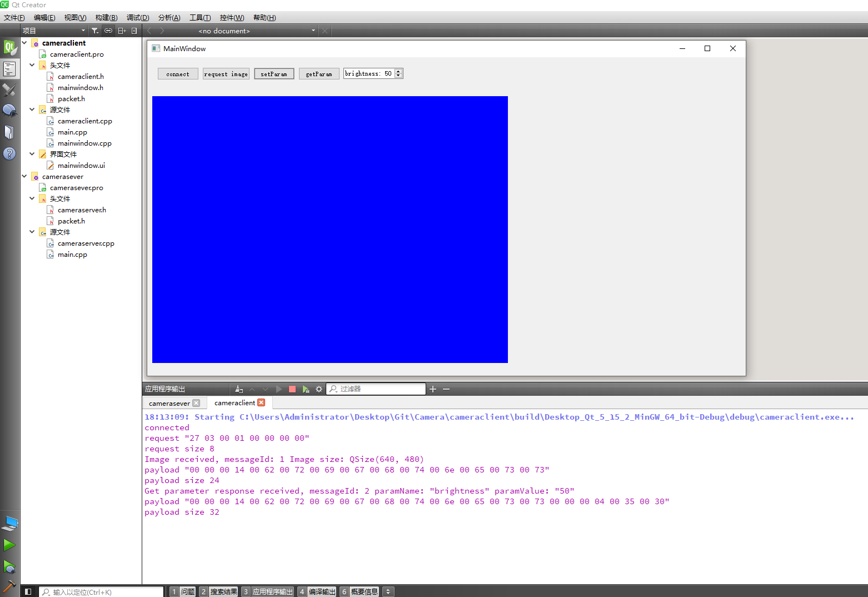Click the brightness value field
The height and width of the screenshot is (597, 868).
pos(369,73)
